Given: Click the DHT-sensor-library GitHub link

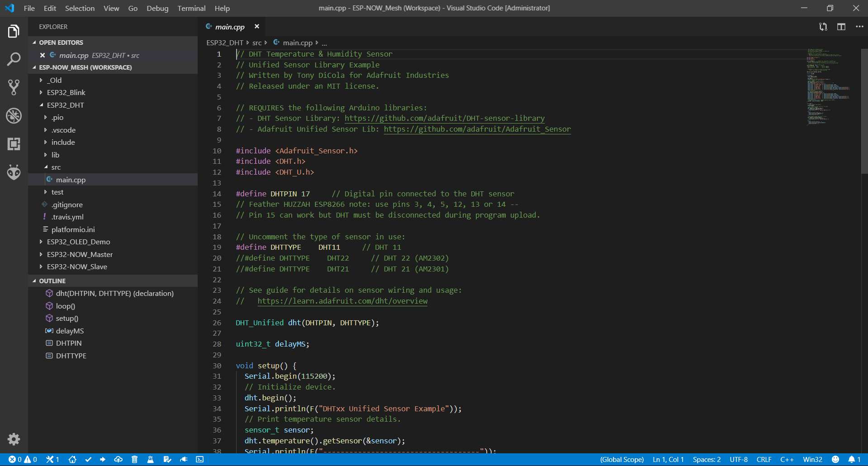Looking at the screenshot, I should pyautogui.click(x=444, y=119).
